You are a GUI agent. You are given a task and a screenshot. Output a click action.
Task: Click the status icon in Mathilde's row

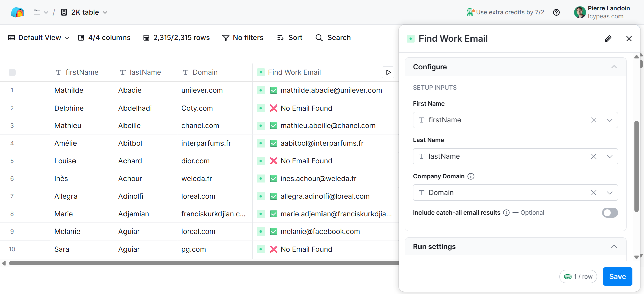261,90
